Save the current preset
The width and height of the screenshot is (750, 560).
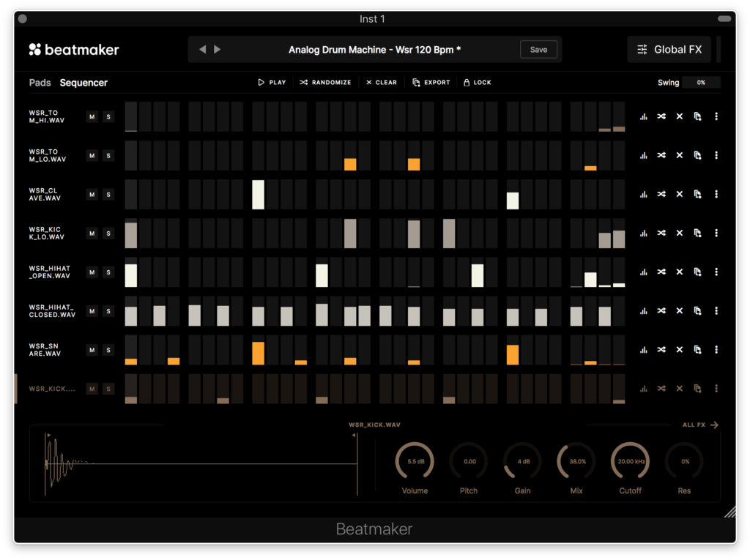538,50
